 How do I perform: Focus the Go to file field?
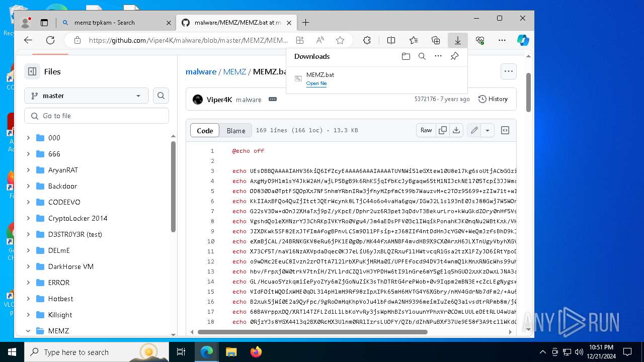pos(97,116)
